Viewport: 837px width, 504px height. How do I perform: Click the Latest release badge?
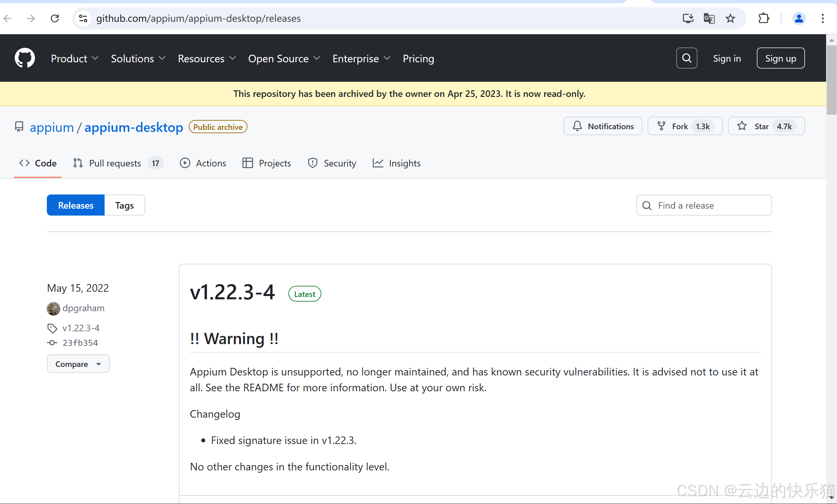305,294
